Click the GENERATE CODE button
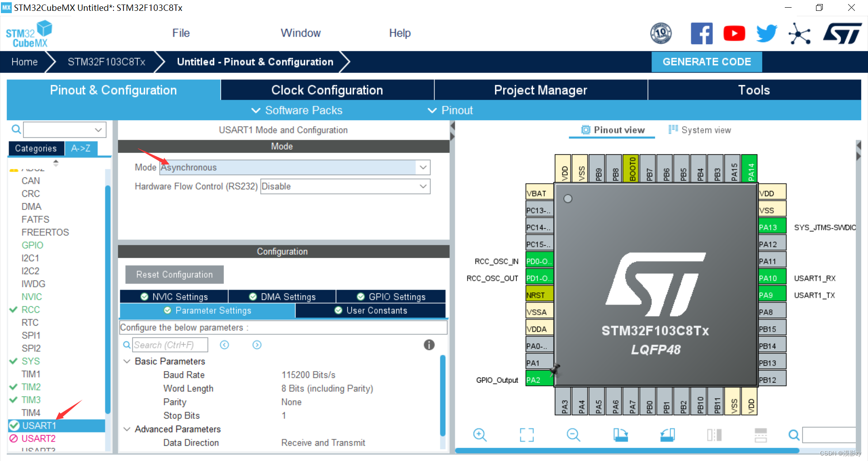 707,62
